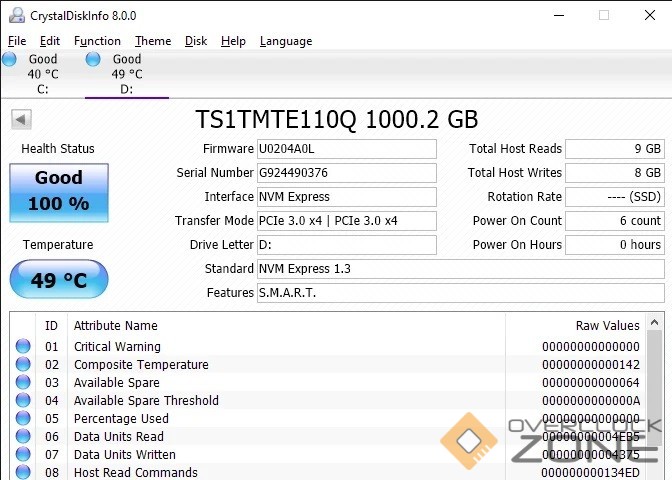Click the Percentage Used status orb

click(23, 419)
